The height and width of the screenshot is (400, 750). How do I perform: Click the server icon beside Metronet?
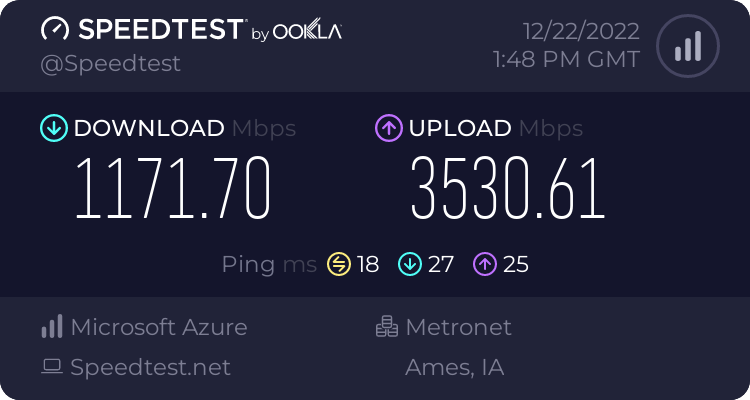pyautogui.click(x=386, y=326)
